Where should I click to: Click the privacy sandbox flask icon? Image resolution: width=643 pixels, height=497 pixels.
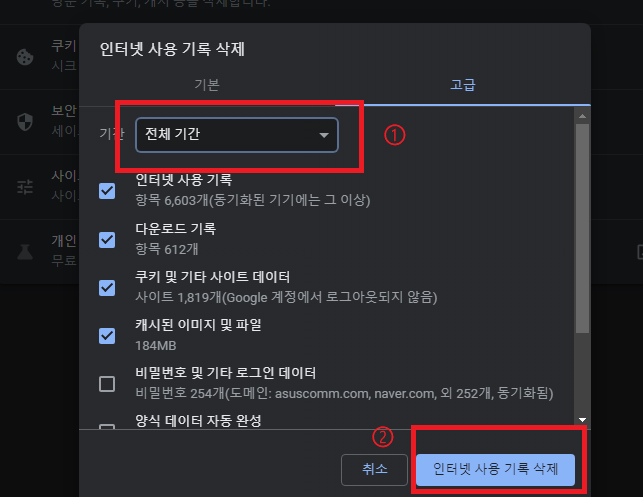click(x=25, y=252)
